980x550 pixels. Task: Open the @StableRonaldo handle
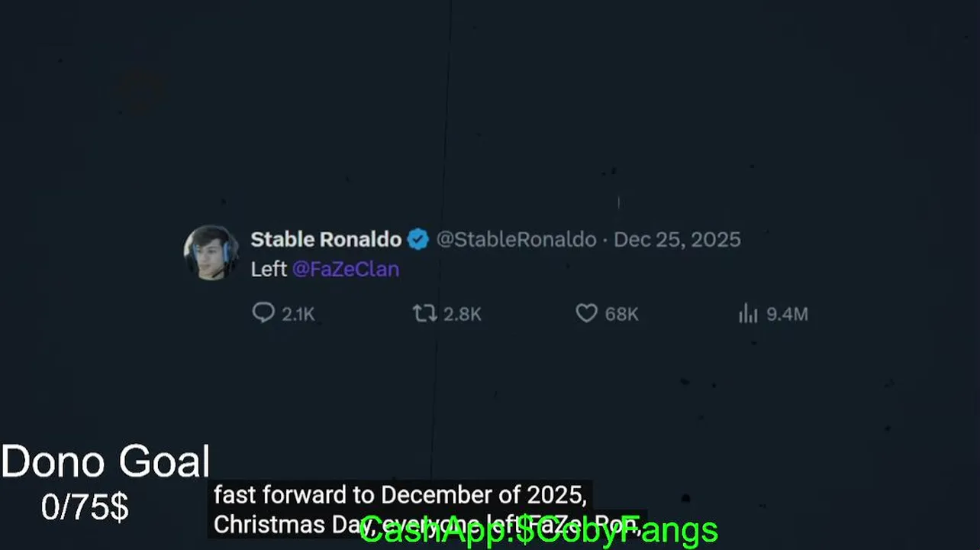pos(516,239)
